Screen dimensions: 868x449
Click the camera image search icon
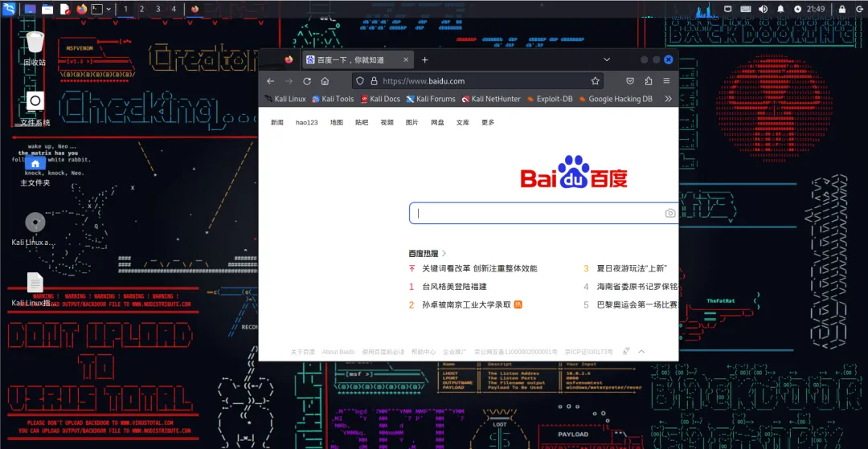(670, 214)
